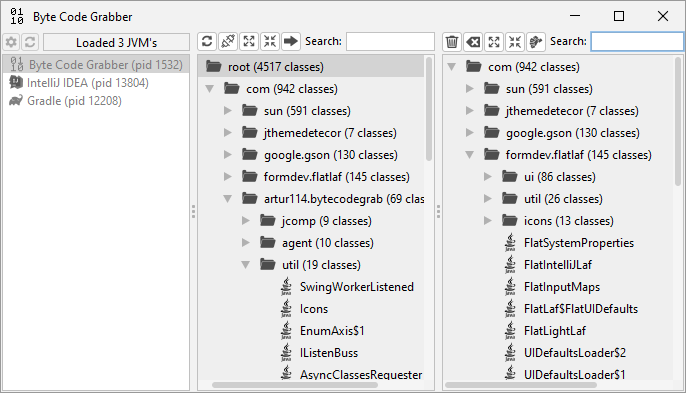Expand all nodes in right class tree
The height and width of the screenshot is (393, 686).
(494, 42)
